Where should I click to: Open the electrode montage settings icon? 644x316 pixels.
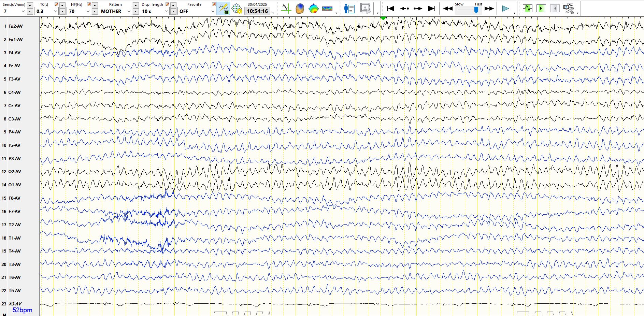tap(237, 9)
